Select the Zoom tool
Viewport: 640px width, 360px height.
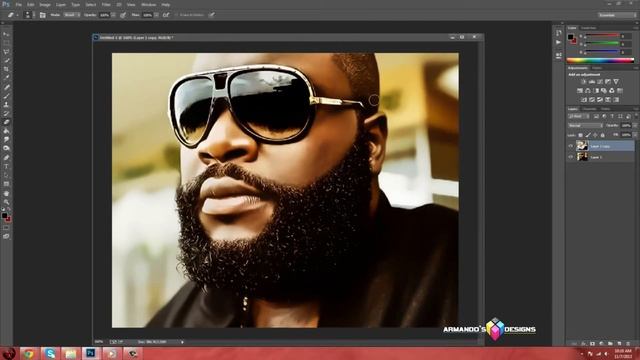pyautogui.click(x=6, y=202)
